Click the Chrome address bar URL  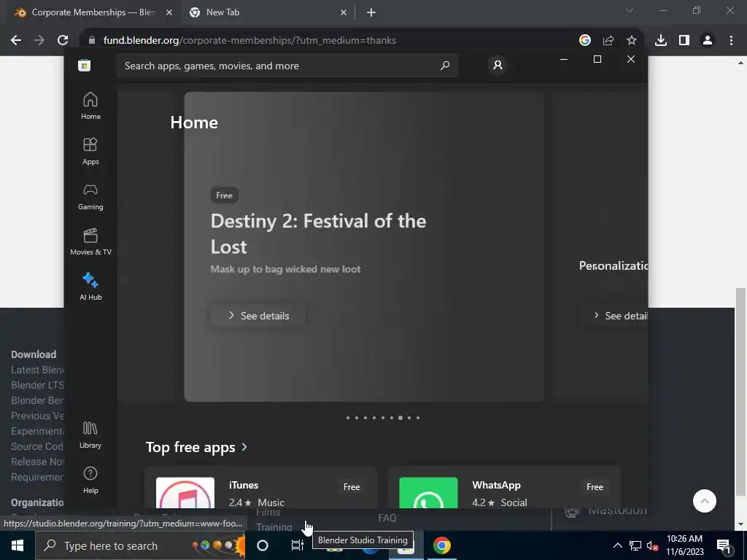click(x=249, y=41)
